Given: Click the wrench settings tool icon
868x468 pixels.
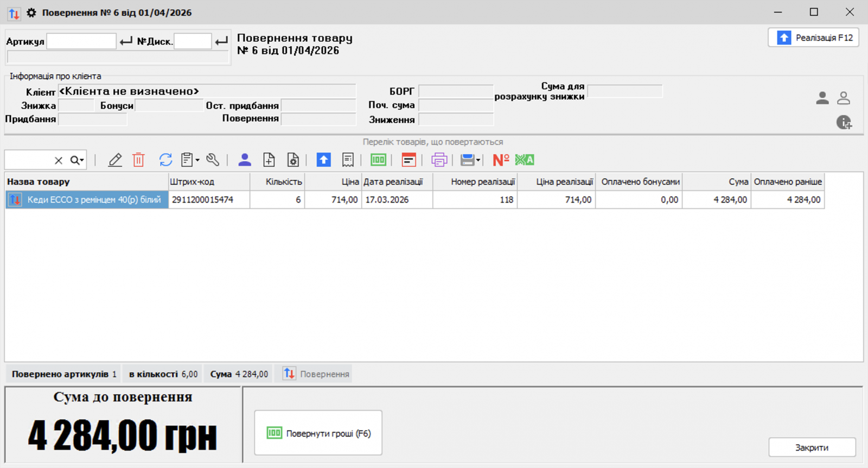Looking at the screenshot, I should (x=213, y=160).
